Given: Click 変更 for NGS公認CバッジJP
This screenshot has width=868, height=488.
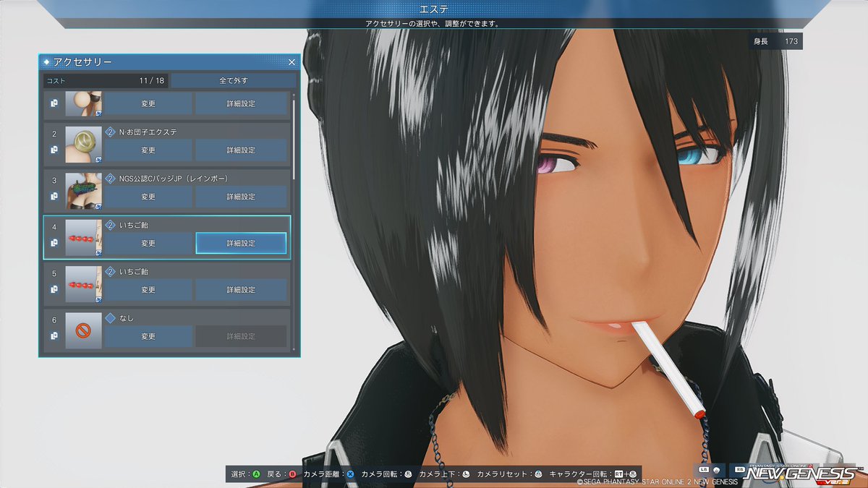Looking at the screenshot, I should pyautogui.click(x=148, y=197).
